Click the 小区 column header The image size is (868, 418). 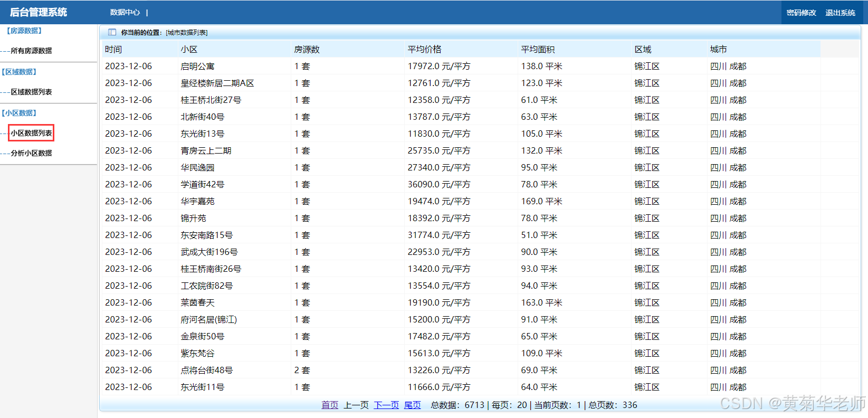point(189,49)
